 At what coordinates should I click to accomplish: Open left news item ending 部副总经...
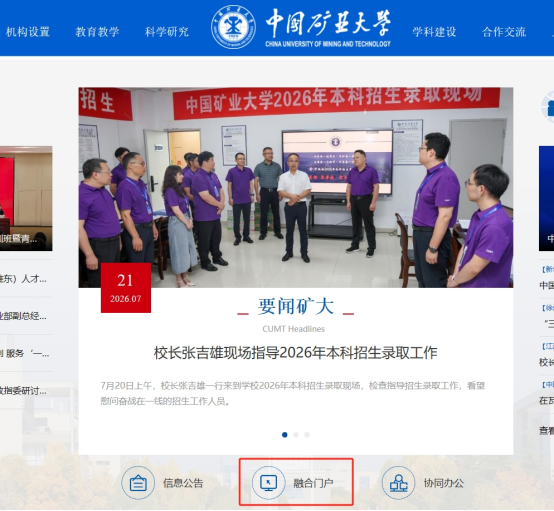23,316
